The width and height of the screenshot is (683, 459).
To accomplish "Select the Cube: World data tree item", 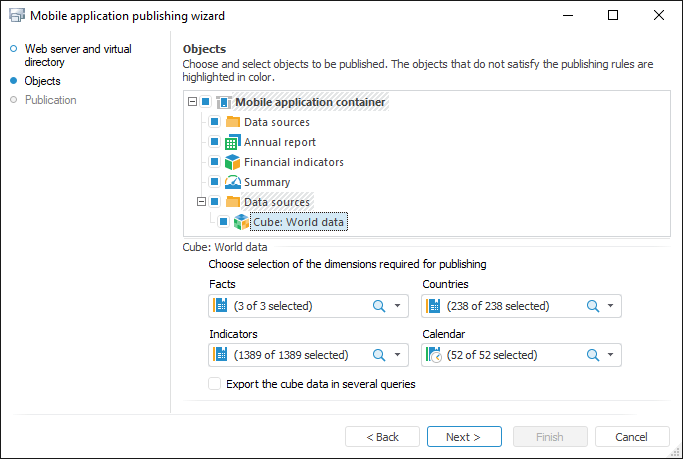I will click(299, 222).
